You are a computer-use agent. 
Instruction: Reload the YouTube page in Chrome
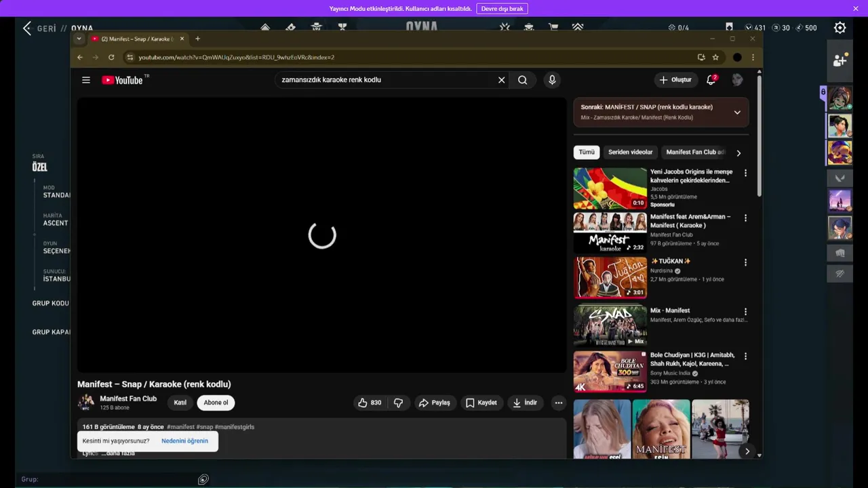point(111,58)
